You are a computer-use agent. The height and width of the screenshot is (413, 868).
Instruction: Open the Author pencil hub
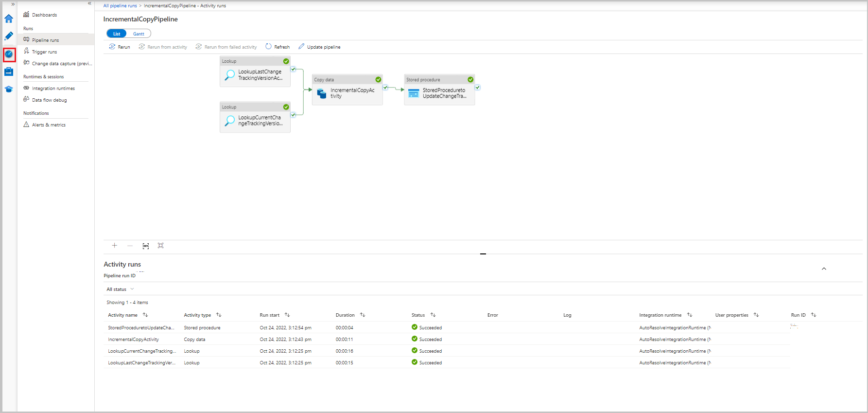click(x=9, y=36)
